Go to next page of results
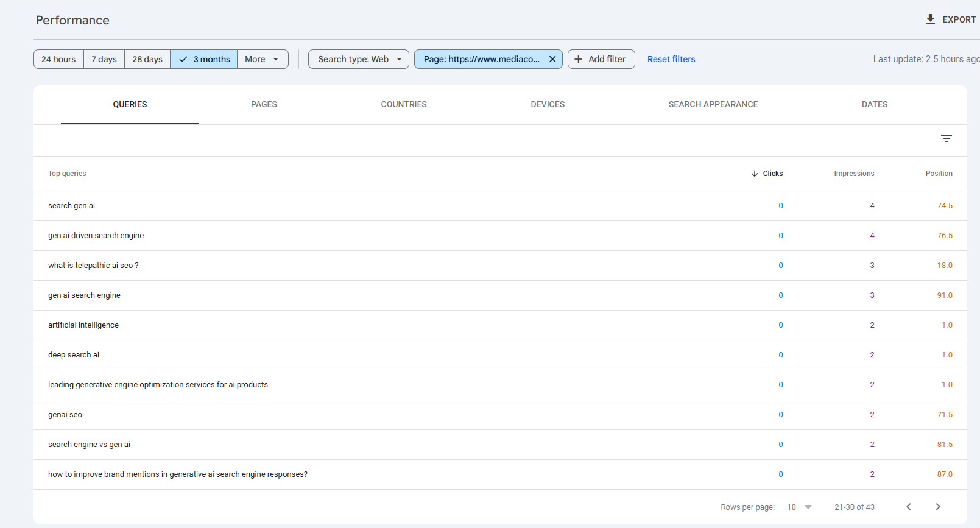The height and width of the screenshot is (528, 980). tap(938, 507)
